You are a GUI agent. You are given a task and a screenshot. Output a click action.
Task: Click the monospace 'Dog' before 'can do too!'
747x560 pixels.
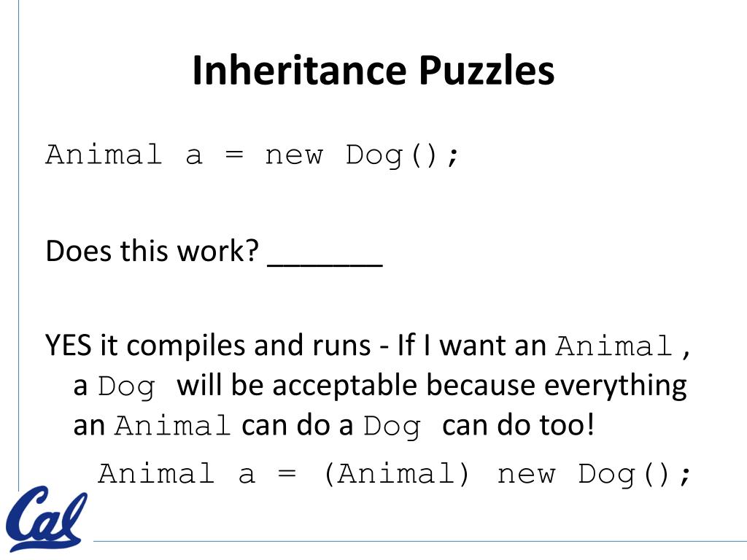[392, 427]
